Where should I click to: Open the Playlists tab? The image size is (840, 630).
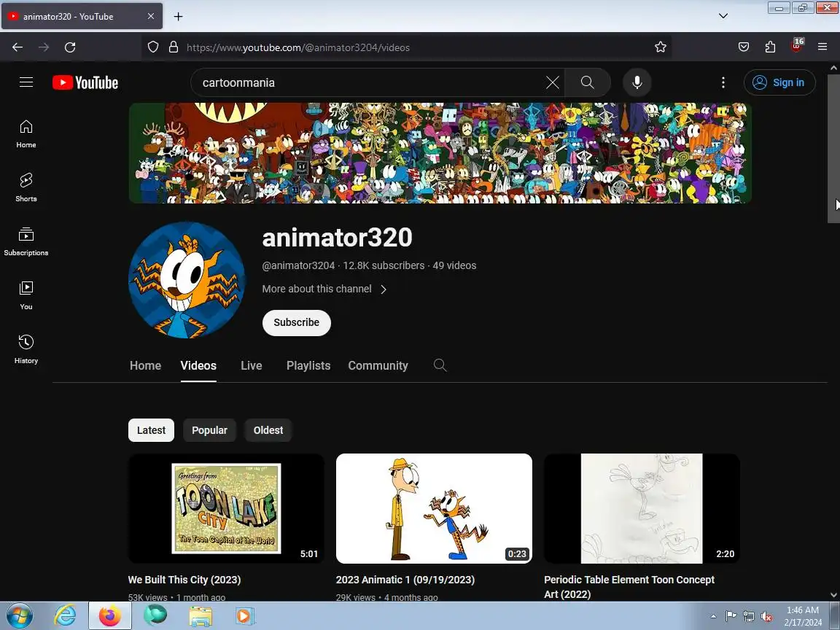pos(308,366)
